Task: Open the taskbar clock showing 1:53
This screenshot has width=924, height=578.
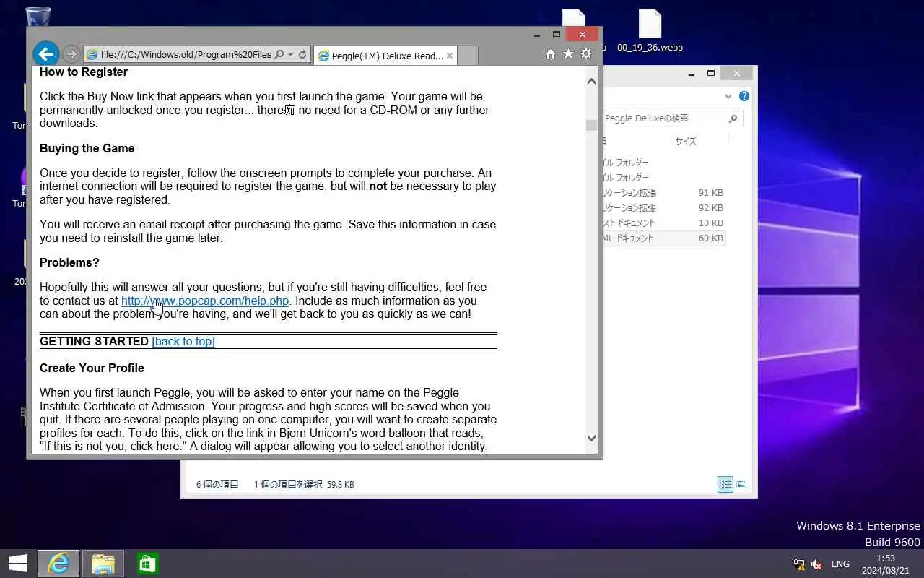Action: click(885, 564)
